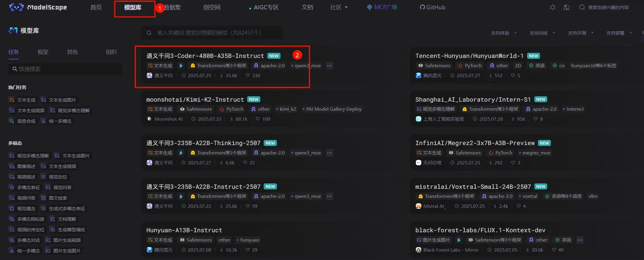Open the 支持评测 filter dropdown
Viewport: 644px width, 260px height.
pyautogui.click(x=581, y=33)
